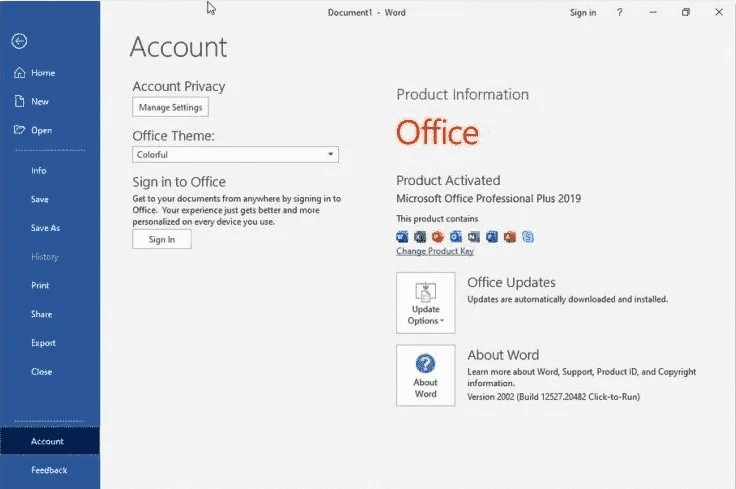The height and width of the screenshot is (489, 736).
Task: Open the Change Product Key link
Action: point(435,251)
